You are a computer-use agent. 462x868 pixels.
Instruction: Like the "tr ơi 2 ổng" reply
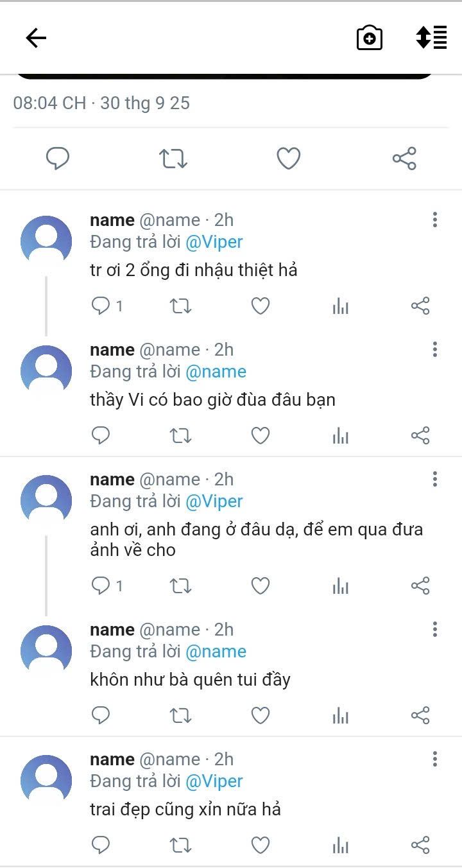click(260, 306)
